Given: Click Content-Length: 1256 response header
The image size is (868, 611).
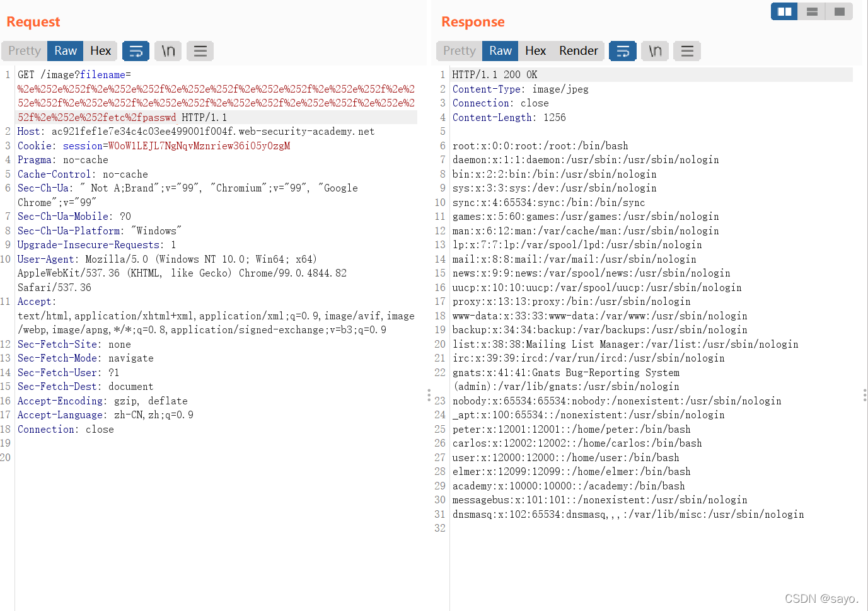Looking at the screenshot, I should (x=509, y=117).
